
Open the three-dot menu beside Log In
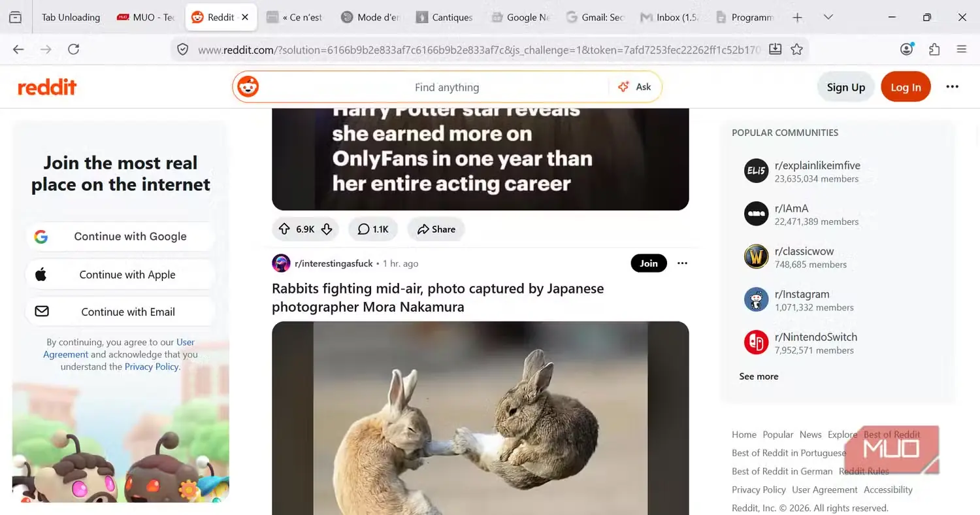953,87
